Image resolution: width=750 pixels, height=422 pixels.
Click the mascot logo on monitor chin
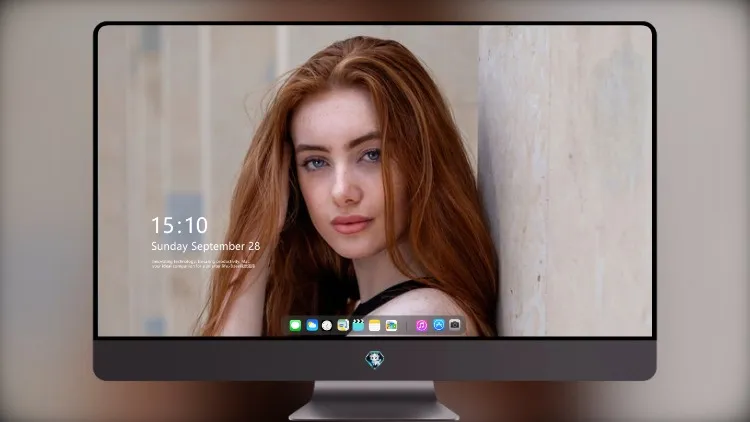pos(375,359)
